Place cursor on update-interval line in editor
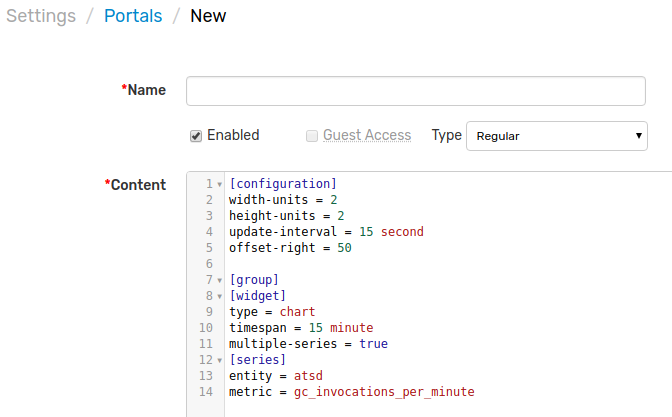The image size is (672, 417). 326,232
